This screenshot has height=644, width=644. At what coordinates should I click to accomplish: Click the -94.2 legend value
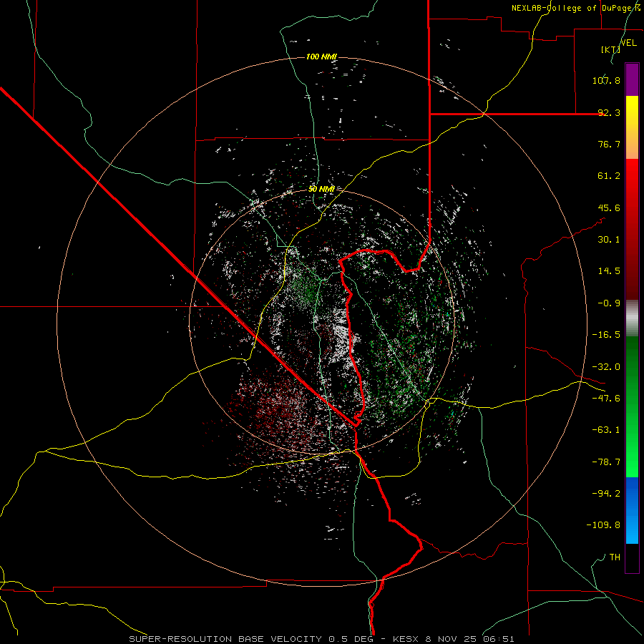[x=606, y=493]
